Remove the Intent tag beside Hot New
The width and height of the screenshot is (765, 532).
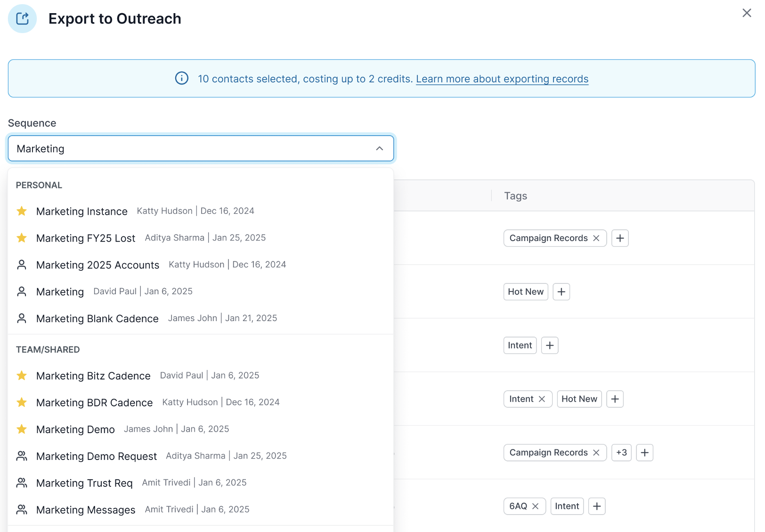[x=542, y=399]
